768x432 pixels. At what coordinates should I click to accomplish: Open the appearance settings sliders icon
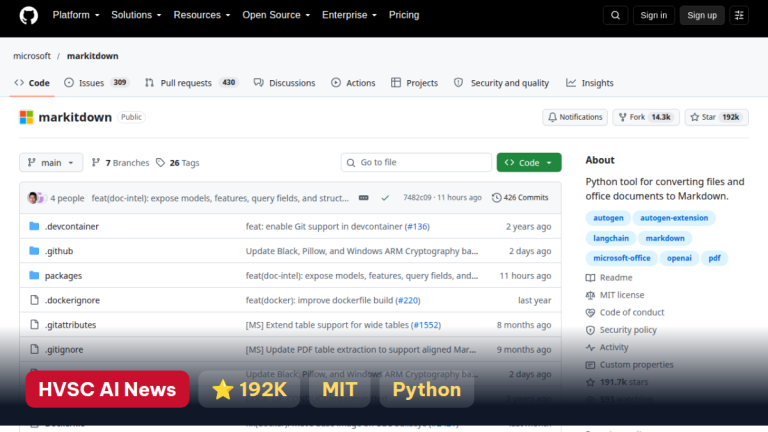pos(739,15)
